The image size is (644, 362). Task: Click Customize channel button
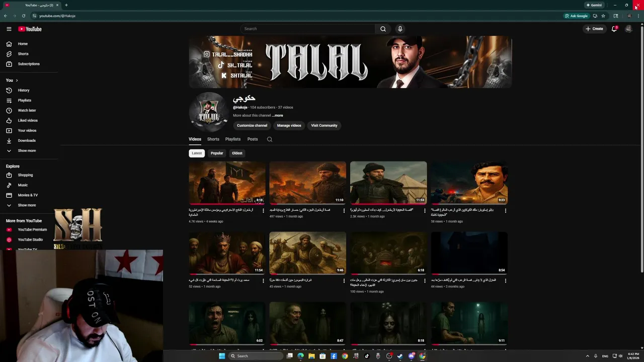click(x=252, y=126)
